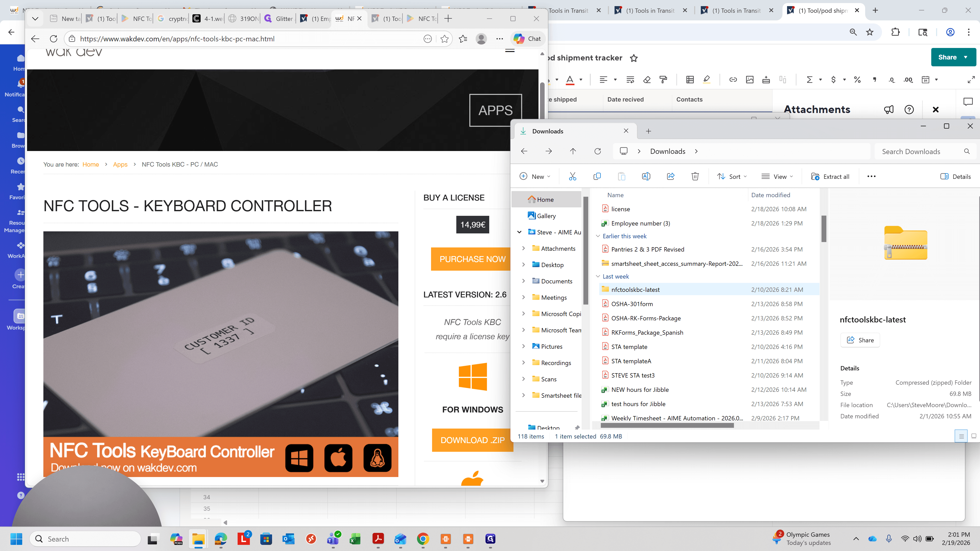Click the Delete trash icon in File Explorer
Screen dimensions: 980x551
pos(695,177)
